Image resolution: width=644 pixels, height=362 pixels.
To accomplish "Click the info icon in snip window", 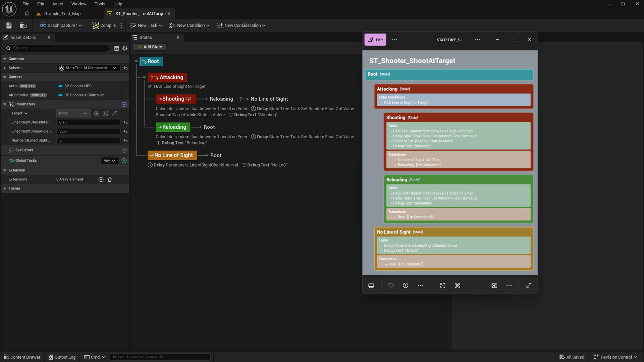I will pyautogui.click(x=406, y=286).
